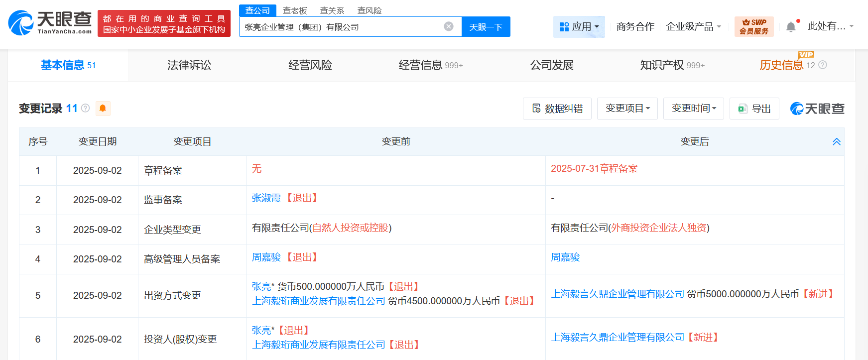This screenshot has height=360, width=868.
Task: Click the 2025-07-31章程备案 text
Action: [x=594, y=169]
